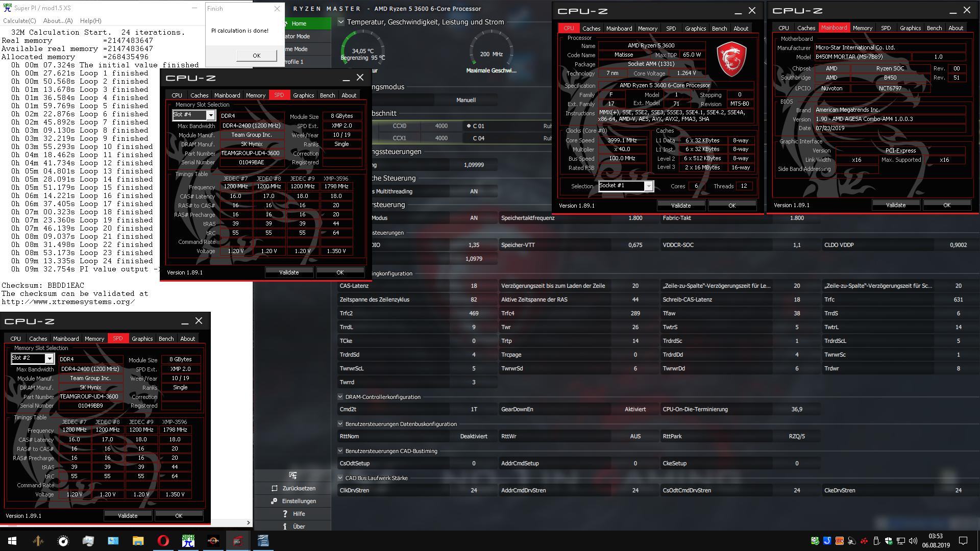Click the Super PI horizontal scrollbar arrow
This screenshot has height=551, width=980.
click(x=248, y=522)
